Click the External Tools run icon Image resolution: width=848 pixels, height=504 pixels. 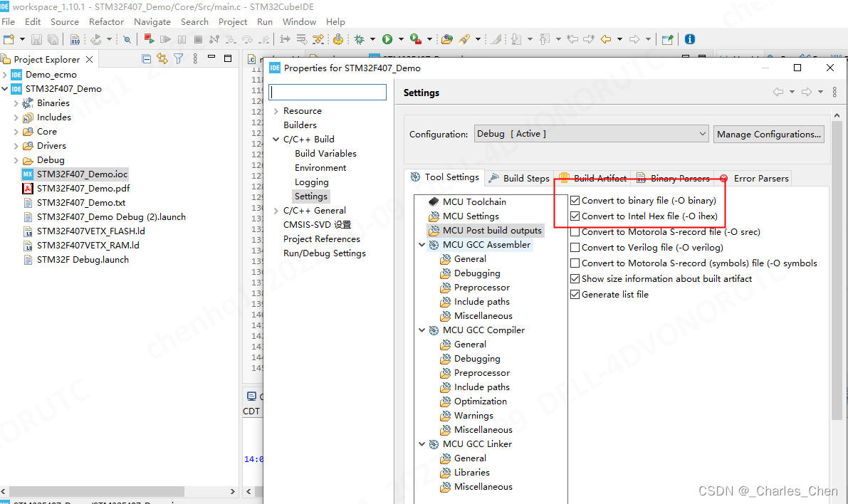tap(416, 39)
